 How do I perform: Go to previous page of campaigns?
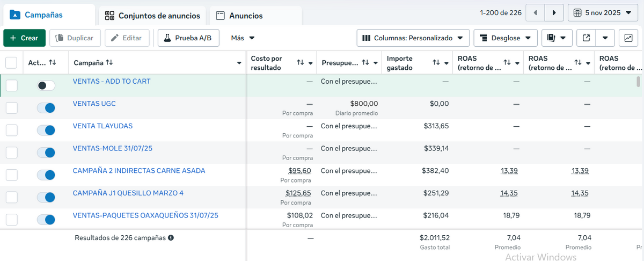(x=535, y=12)
